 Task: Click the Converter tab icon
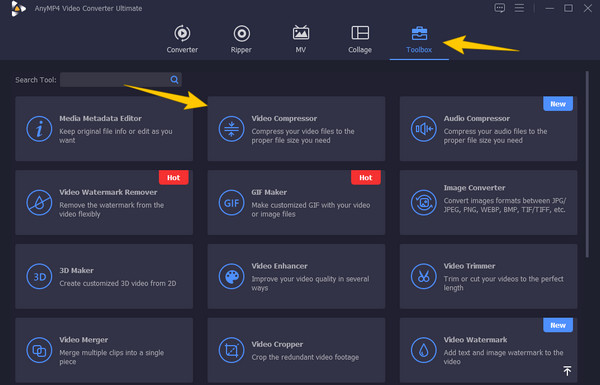coord(182,33)
